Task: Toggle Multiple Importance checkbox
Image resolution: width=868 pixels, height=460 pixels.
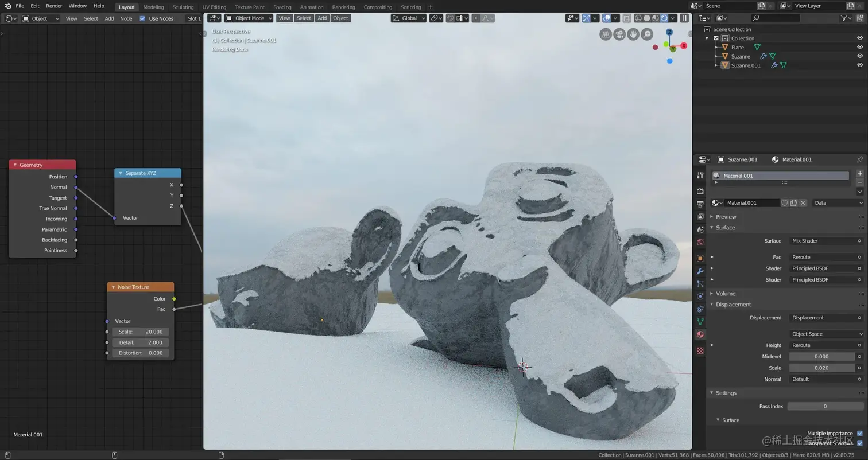Action: coord(859,434)
